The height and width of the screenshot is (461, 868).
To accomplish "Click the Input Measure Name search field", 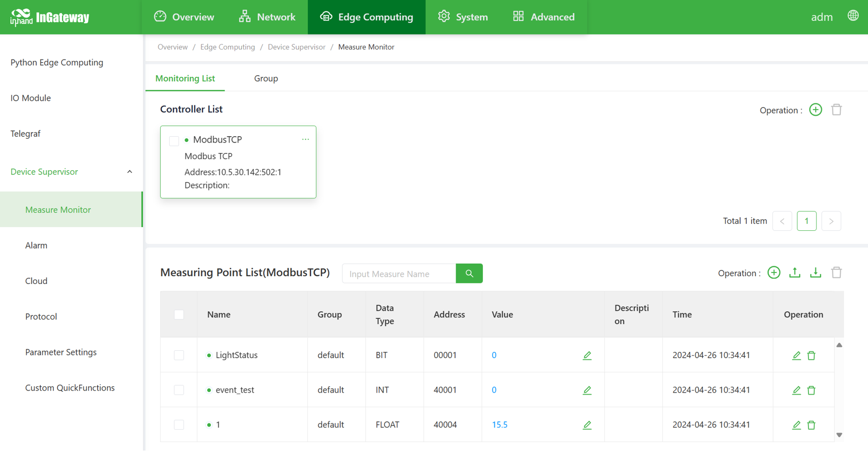I will (x=399, y=274).
